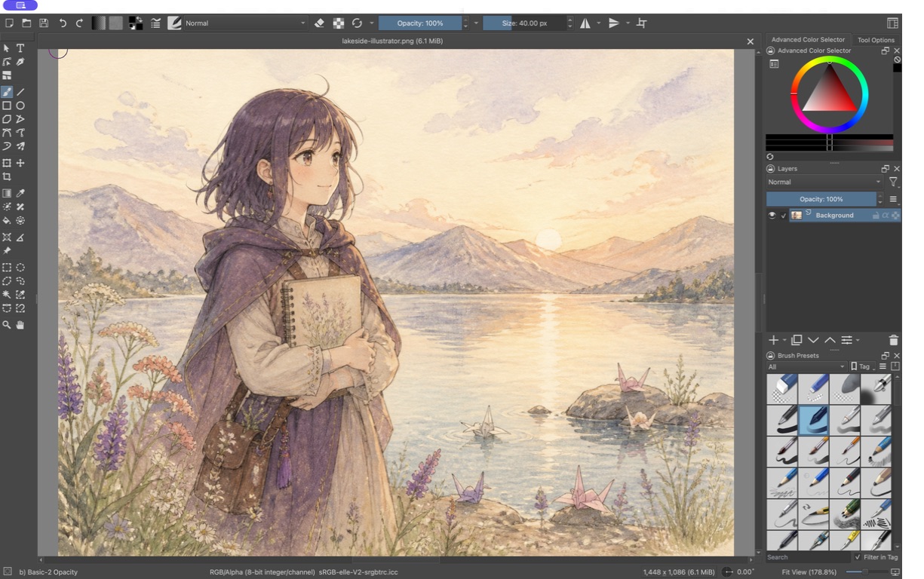Click the horizontal mirror tool icon
The width and height of the screenshot is (924, 579).
585,23
